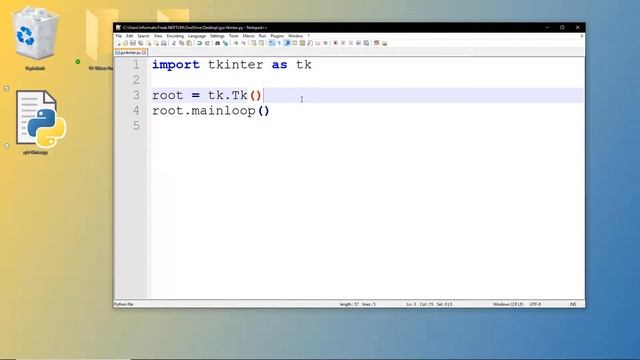
Task: Open the Search menu
Action: tap(143, 36)
